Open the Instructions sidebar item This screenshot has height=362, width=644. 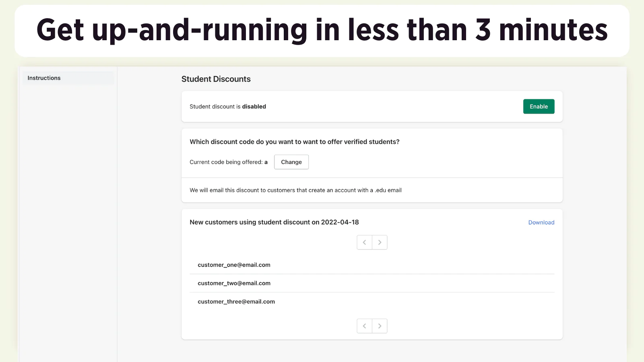pyautogui.click(x=44, y=78)
